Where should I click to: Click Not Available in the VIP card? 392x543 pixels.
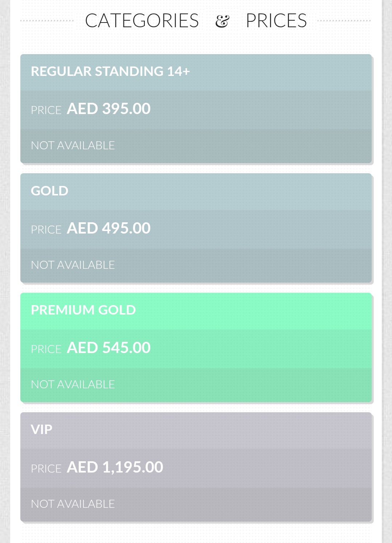73,504
